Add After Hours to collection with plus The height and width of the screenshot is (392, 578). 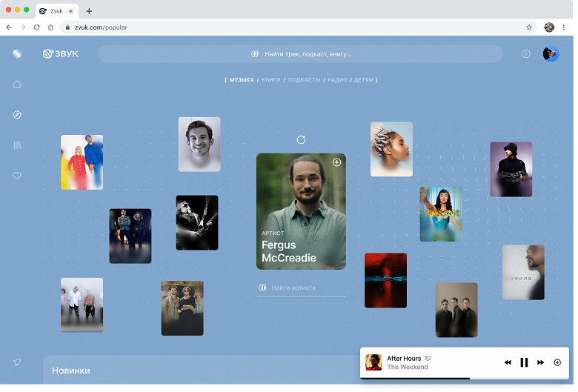(x=557, y=362)
